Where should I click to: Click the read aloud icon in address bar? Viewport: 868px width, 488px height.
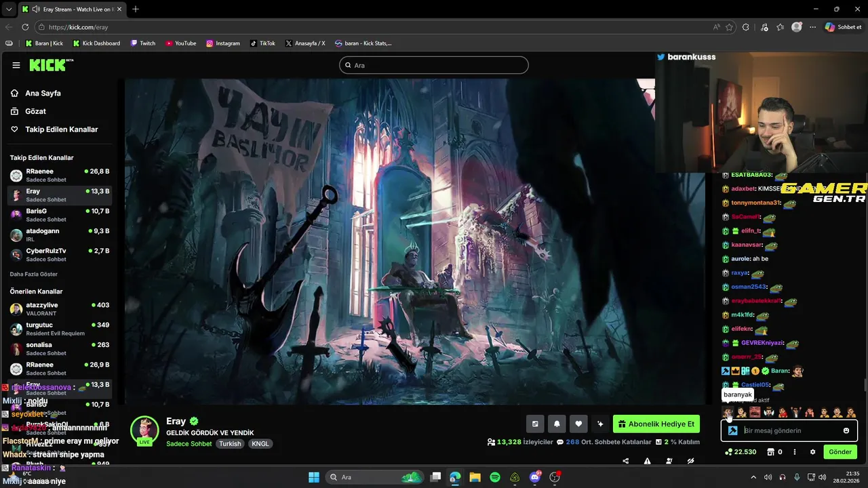click(x=716, y=27)
